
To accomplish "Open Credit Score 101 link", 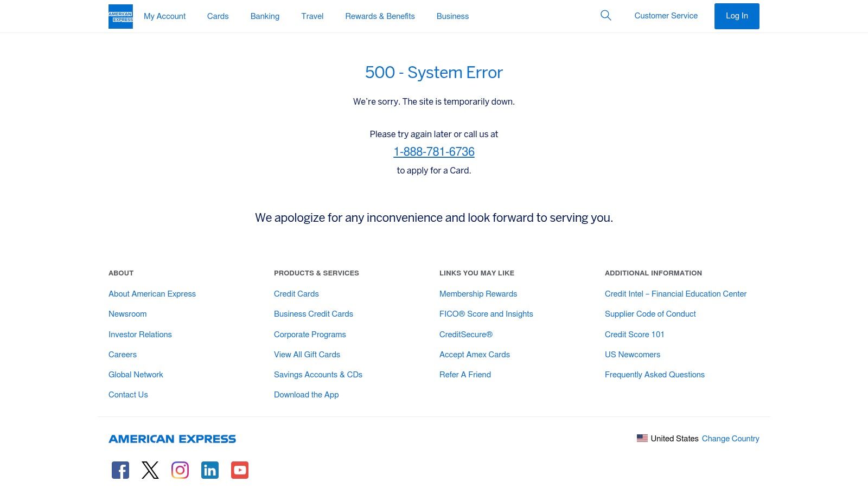I will [635, 335].
